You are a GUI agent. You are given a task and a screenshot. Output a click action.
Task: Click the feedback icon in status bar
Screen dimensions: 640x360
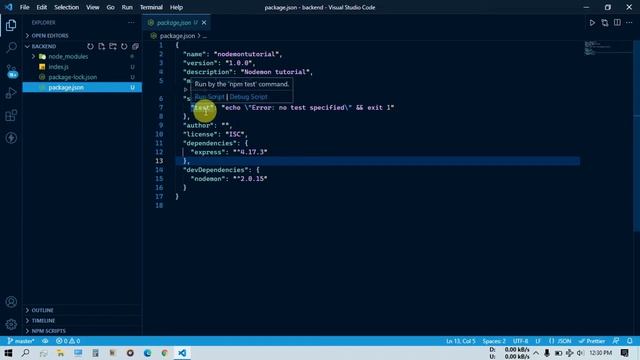(616, 341)
